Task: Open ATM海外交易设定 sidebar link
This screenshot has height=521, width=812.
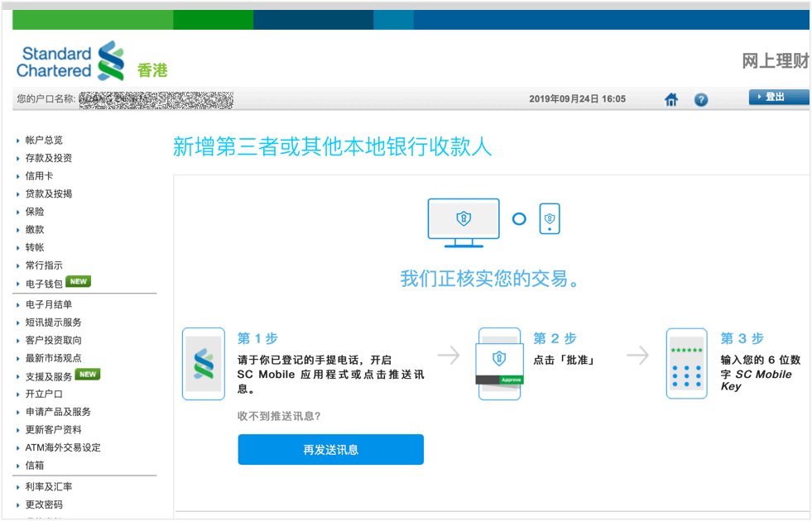Action: pyautogui.click(x=63, y=447)
